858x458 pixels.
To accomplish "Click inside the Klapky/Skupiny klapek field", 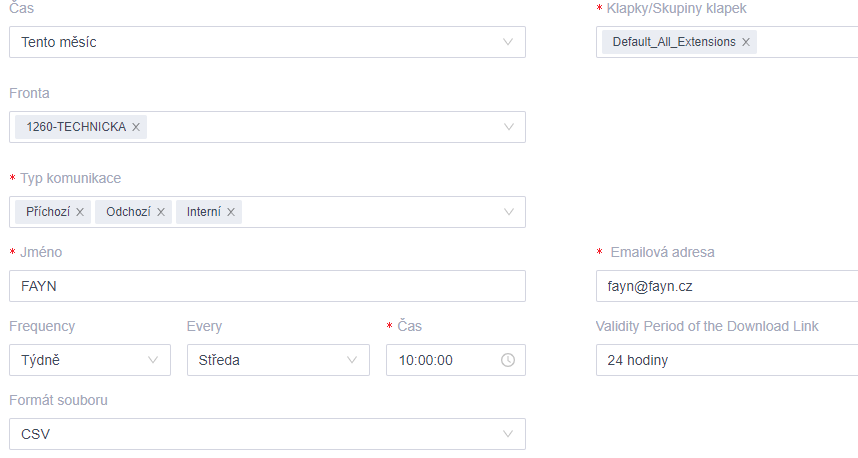I will 807,42.
